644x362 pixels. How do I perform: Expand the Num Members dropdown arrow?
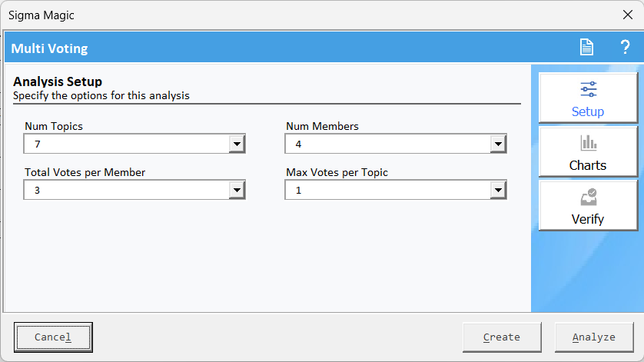498,144
